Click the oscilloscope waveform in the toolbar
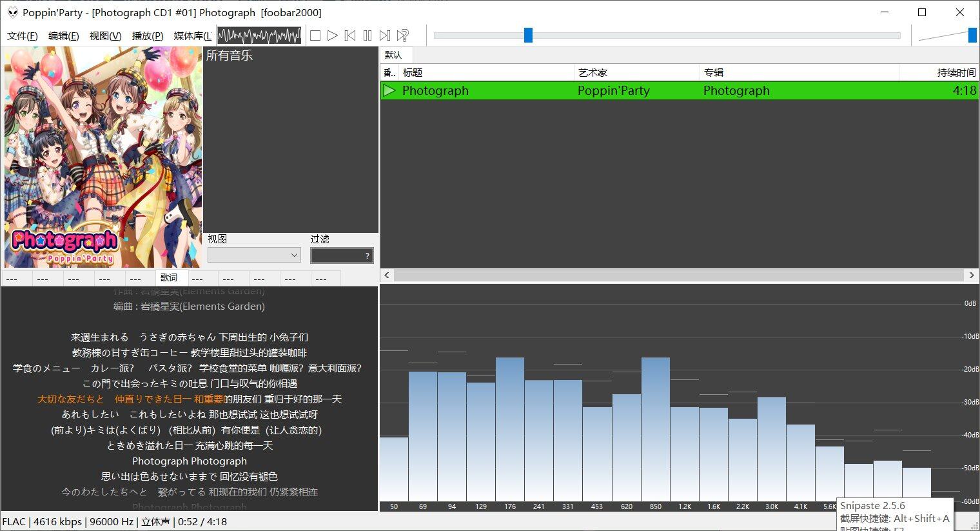 pos(259,35)
